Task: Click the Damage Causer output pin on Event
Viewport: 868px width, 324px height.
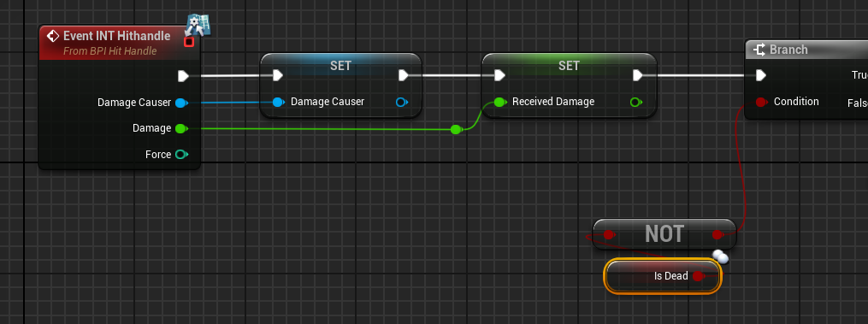Action: pos(181,103)
